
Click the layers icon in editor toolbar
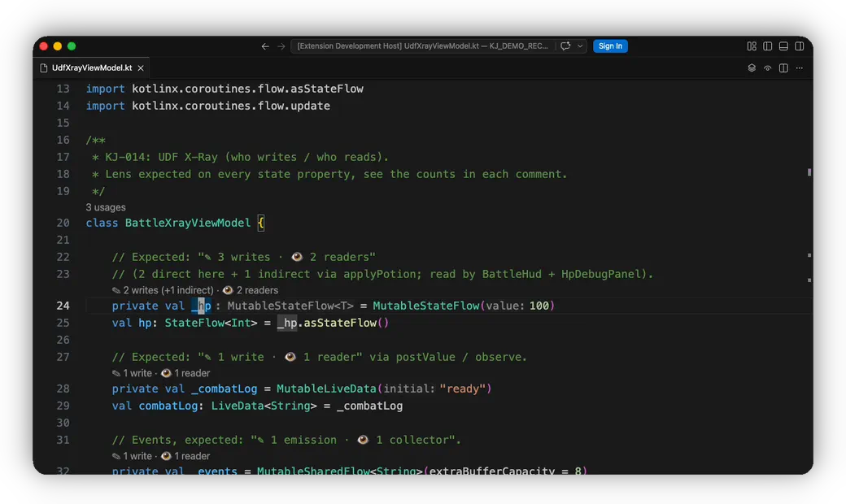tap(752, 68)
